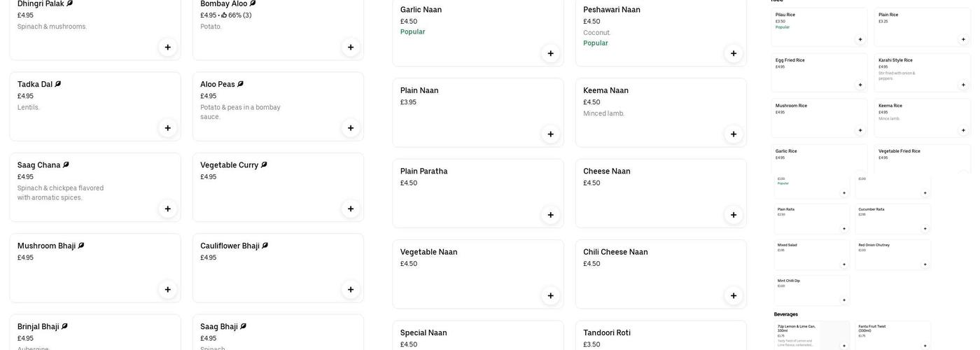Click the plus icon for Saag Chana
Image resolution: width=980 pixels, height=350 pixels.
[167, 209]
